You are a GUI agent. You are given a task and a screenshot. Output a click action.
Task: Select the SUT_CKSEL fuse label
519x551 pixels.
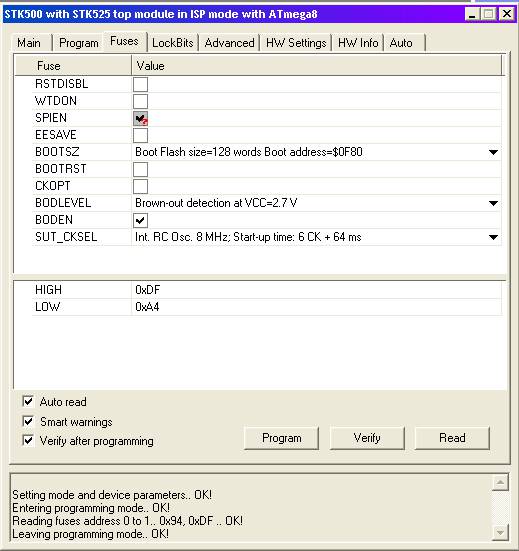[66, 237]
